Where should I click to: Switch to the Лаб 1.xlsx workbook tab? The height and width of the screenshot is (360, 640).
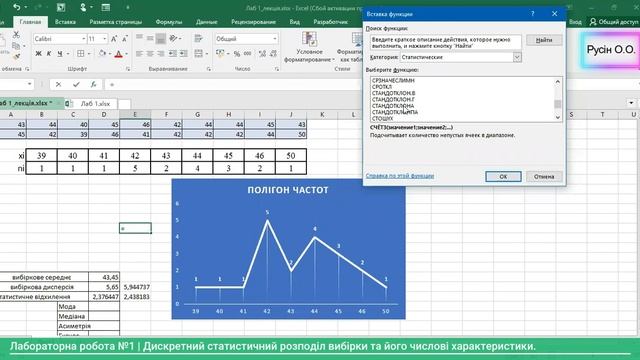pyautogui.click(x=95, y=104)
